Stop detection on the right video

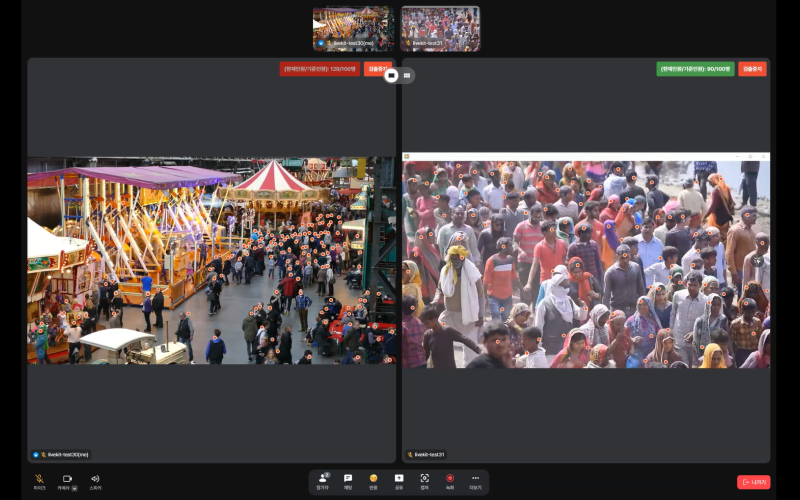(752, 69)
